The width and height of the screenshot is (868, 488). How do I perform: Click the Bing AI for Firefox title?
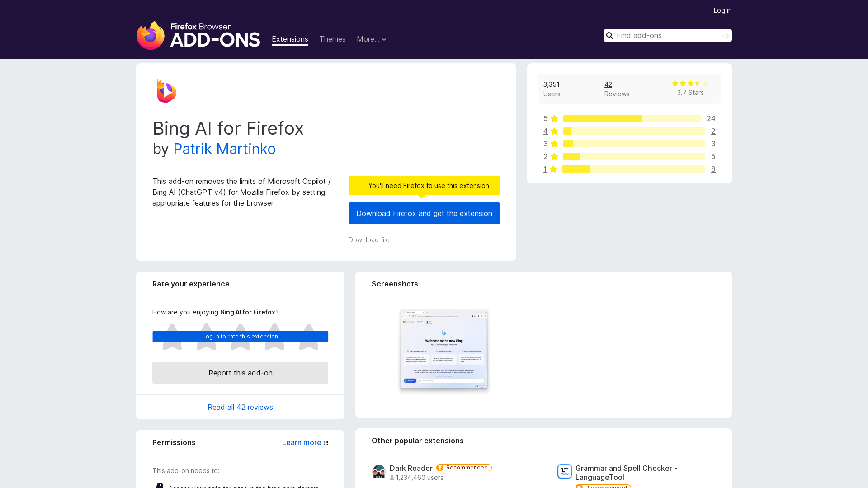(228, 128)
